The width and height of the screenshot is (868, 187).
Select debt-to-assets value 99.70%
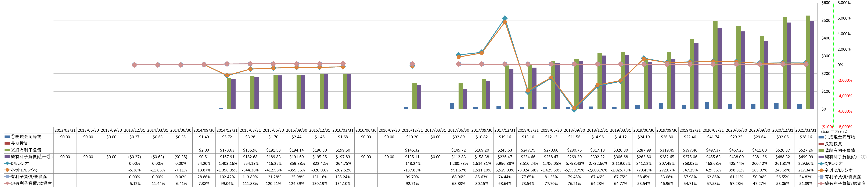[412, 177]
